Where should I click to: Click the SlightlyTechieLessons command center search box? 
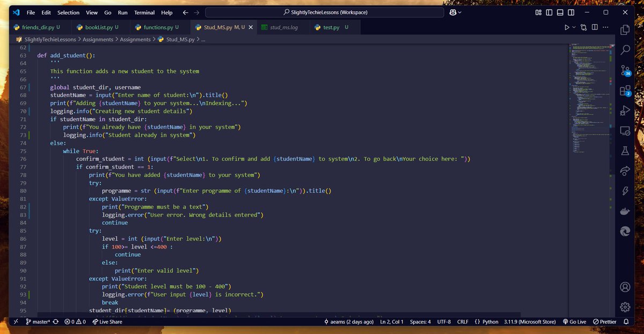coord(325,12)
